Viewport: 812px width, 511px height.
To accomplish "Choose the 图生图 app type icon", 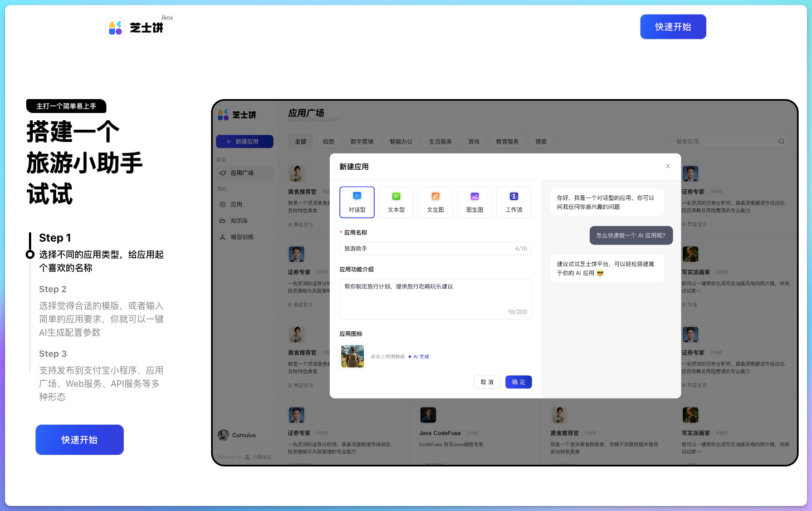I will (x=475, y=196).
